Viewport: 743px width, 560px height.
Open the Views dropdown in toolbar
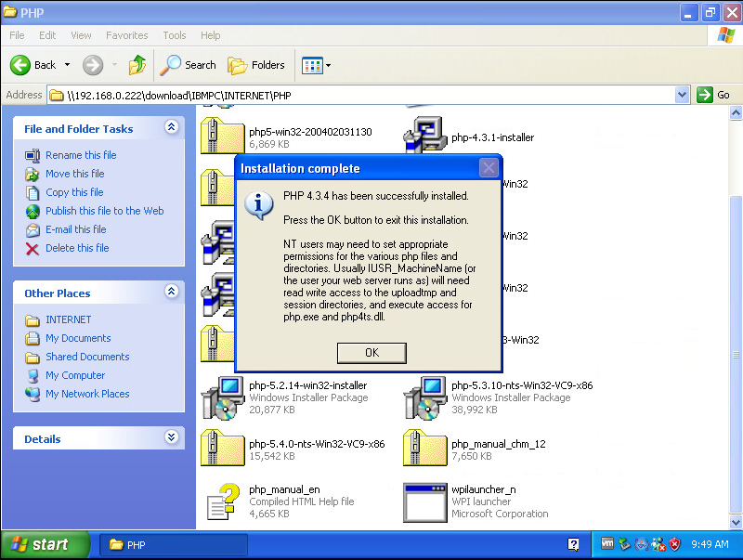pyautogui.click(x=317, y=65)
